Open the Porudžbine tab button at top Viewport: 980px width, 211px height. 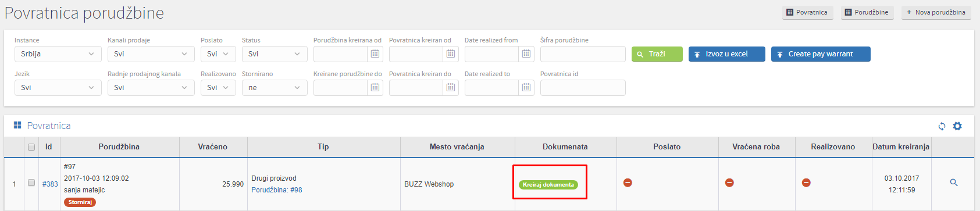pos(867,12)
